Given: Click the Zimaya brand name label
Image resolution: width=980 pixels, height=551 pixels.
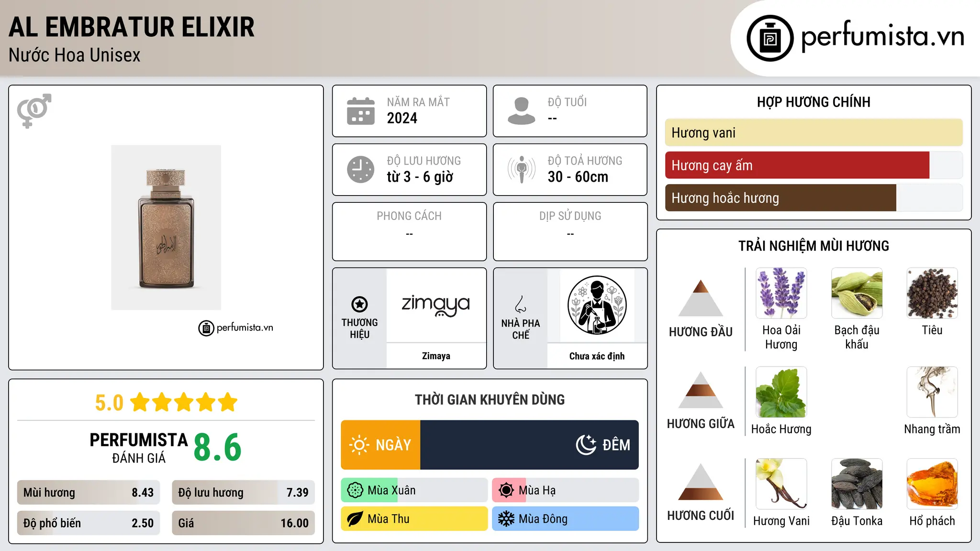Looking at the screenshot, I should coord(436,356).
